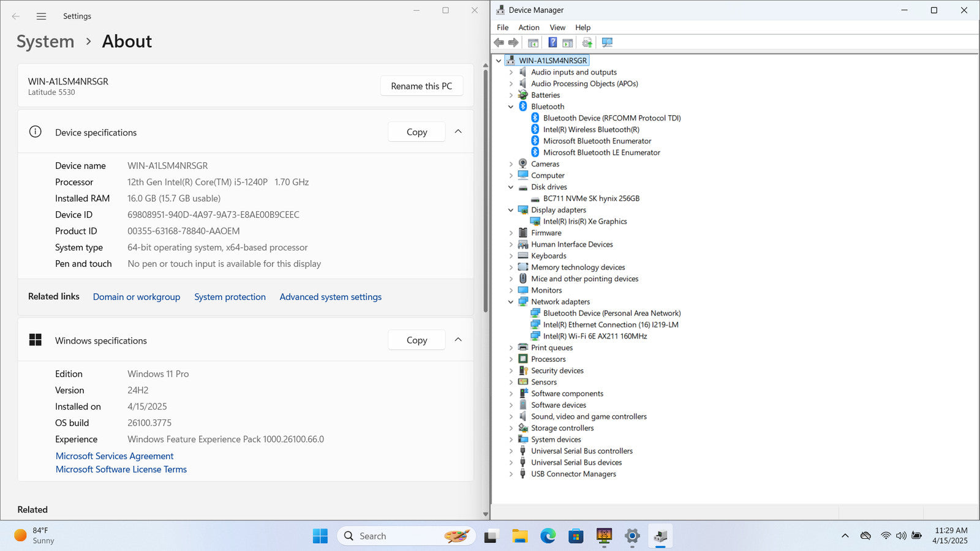Open the Help menu in Device Manager
This screenshot has width=980, height=551.
582,28
